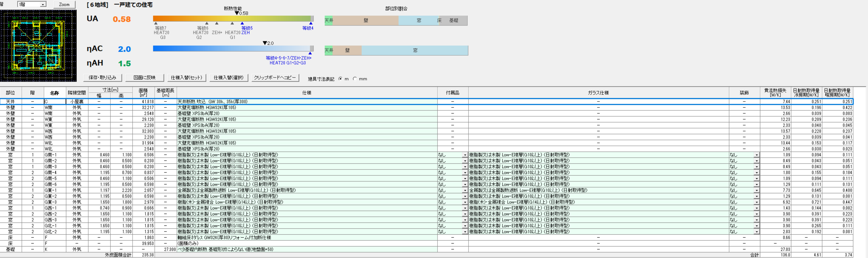
Task: Click the ηAC blue gradient performance bar
Action: 233,48
